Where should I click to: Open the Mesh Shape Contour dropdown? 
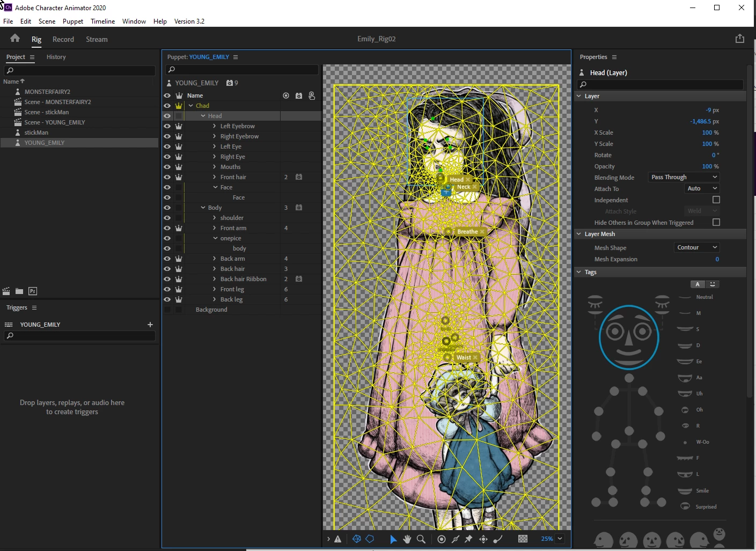coord(696,247)
